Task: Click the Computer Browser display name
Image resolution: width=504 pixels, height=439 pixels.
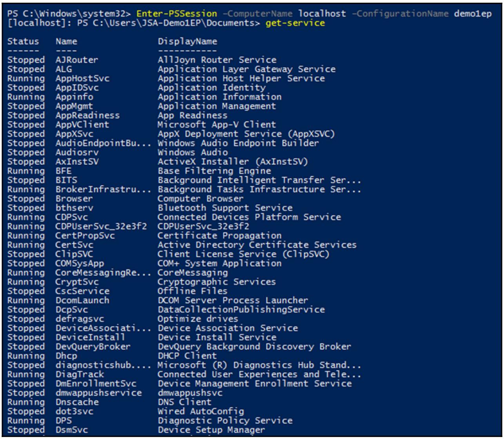Action: pos(200,199)
